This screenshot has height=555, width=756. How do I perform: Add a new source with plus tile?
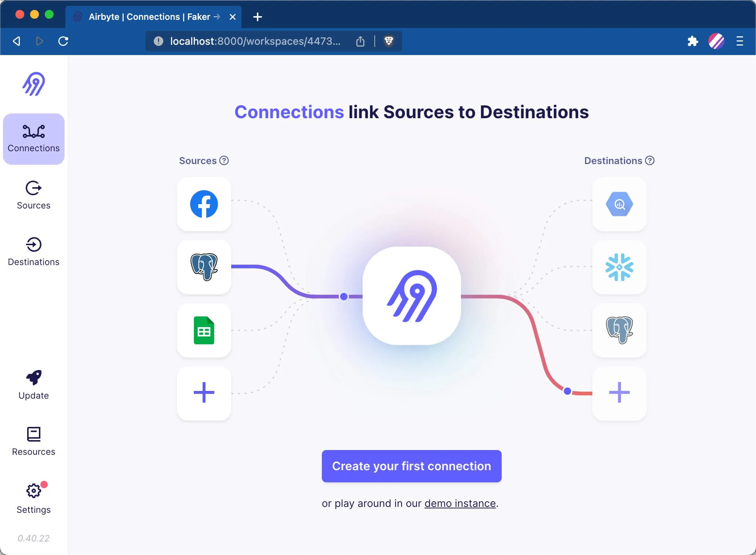[x=204, y=393]
